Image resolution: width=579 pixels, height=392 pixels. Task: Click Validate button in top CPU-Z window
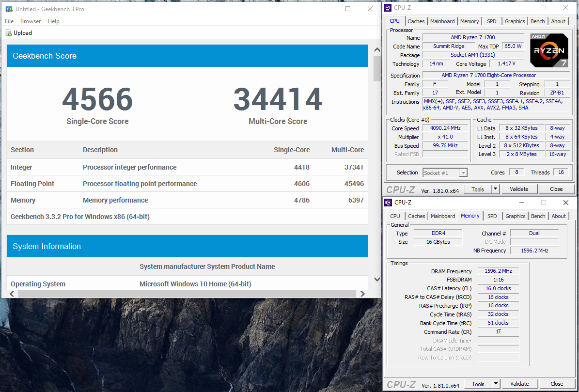point(519,189)
